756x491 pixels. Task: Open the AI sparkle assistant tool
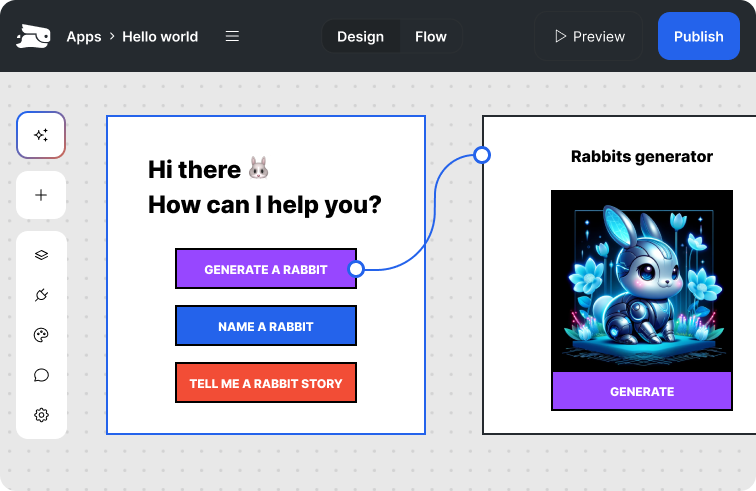(x=41, y=135)
